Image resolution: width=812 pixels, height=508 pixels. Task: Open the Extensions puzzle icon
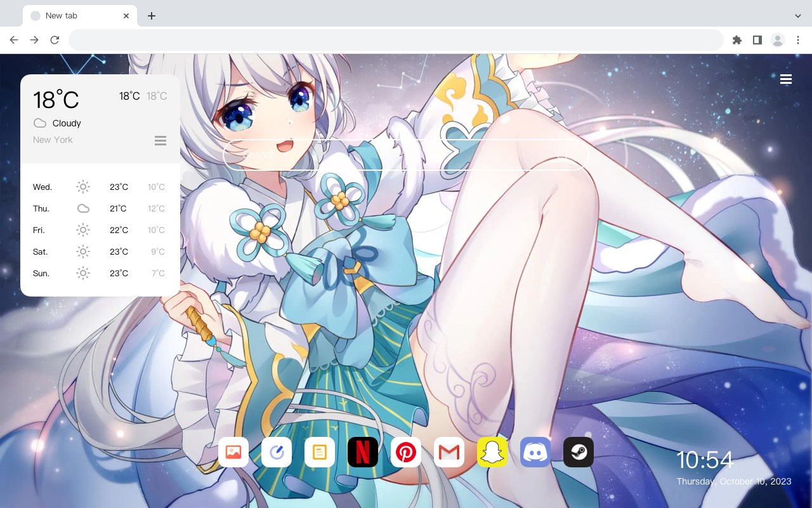click(737, 40)
